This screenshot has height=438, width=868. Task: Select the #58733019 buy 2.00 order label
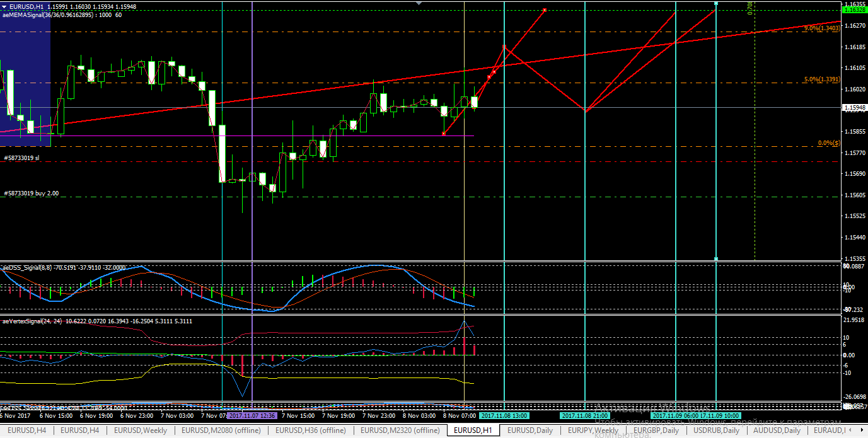[31, 194]
